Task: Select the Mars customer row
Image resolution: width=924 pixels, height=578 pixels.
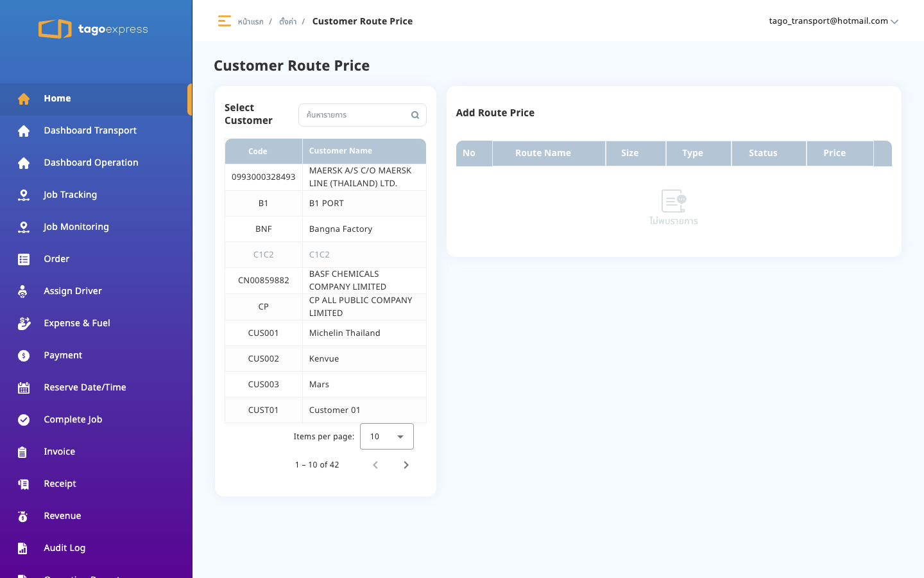Action: click(325, 385)
